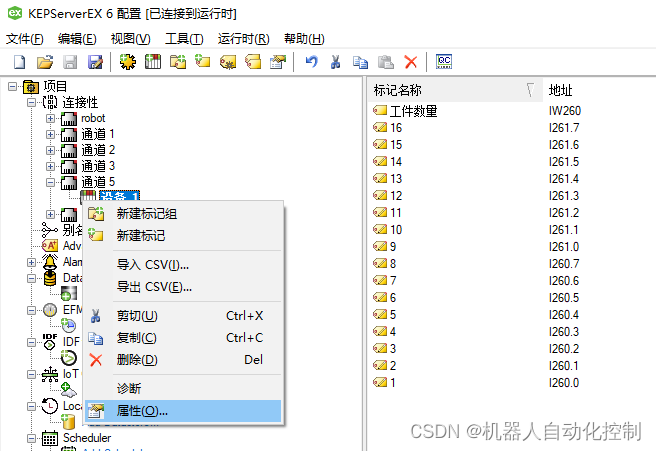Choose 属性(O)... in context menu
The image size is (656, 451).
183,411
